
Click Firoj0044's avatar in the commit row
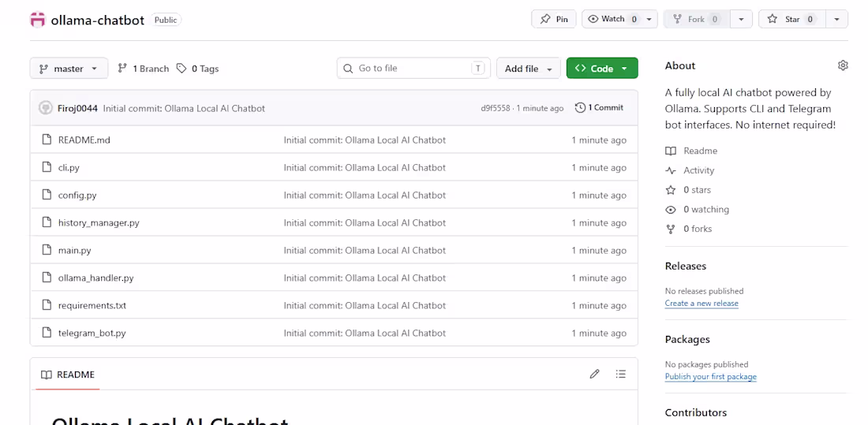click(46, 108)
